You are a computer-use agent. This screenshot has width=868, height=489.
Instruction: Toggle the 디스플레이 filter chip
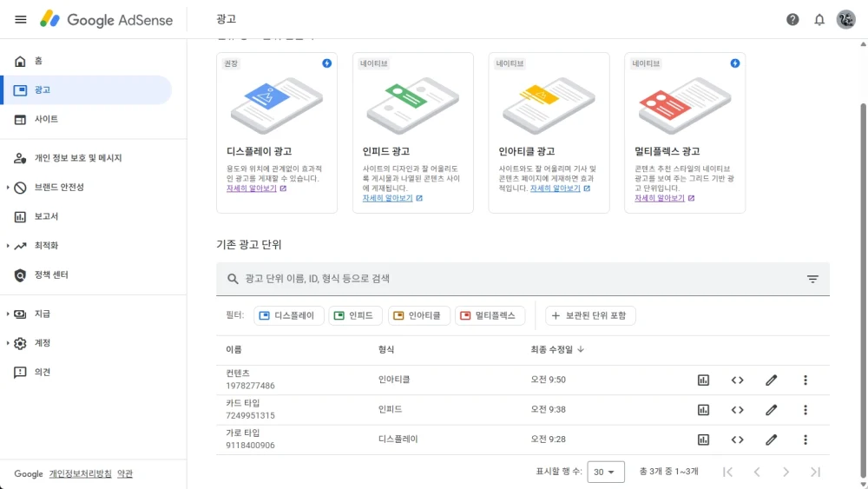tap(290, 315)
